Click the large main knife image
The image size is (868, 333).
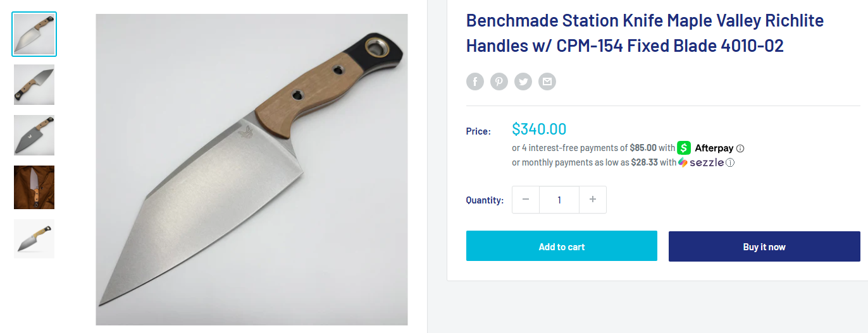[252, 169]
